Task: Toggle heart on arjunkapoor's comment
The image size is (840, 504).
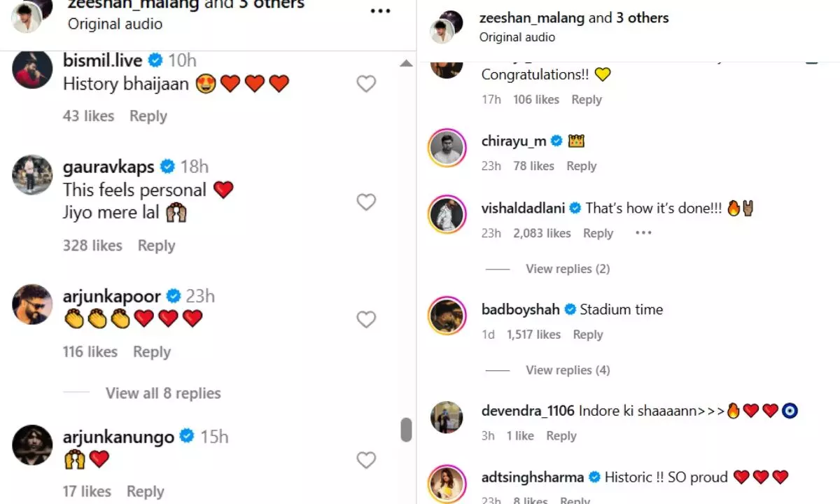Action: click(366, 320)
